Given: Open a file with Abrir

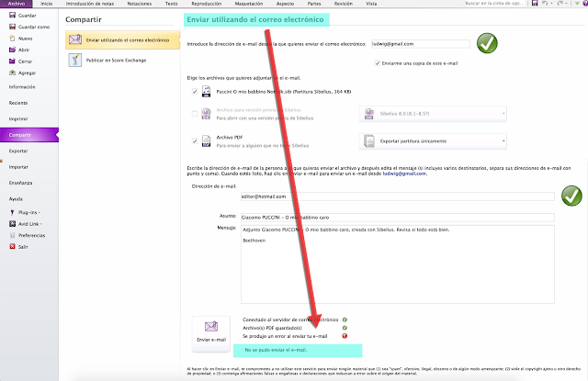Looking at the screenshot, I should pos(19,50).
